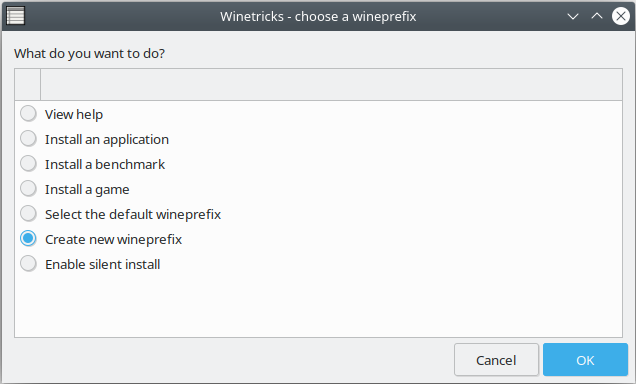This screenshot has height=384, width=636.
Task: Select the Install a benchmark radio button
Action: tap(28, 164)
